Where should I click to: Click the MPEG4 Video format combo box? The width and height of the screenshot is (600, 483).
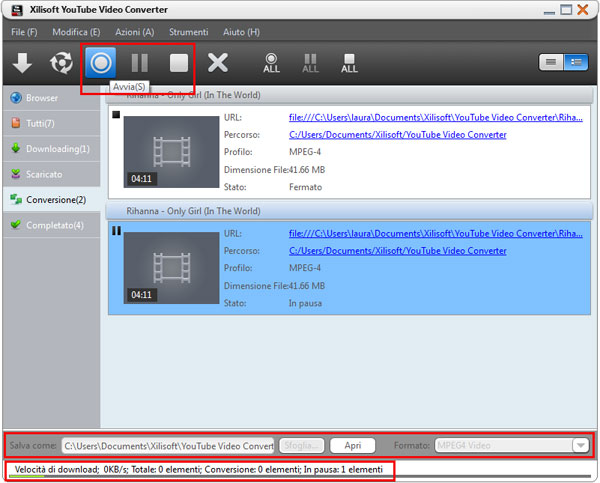point(512,445)
